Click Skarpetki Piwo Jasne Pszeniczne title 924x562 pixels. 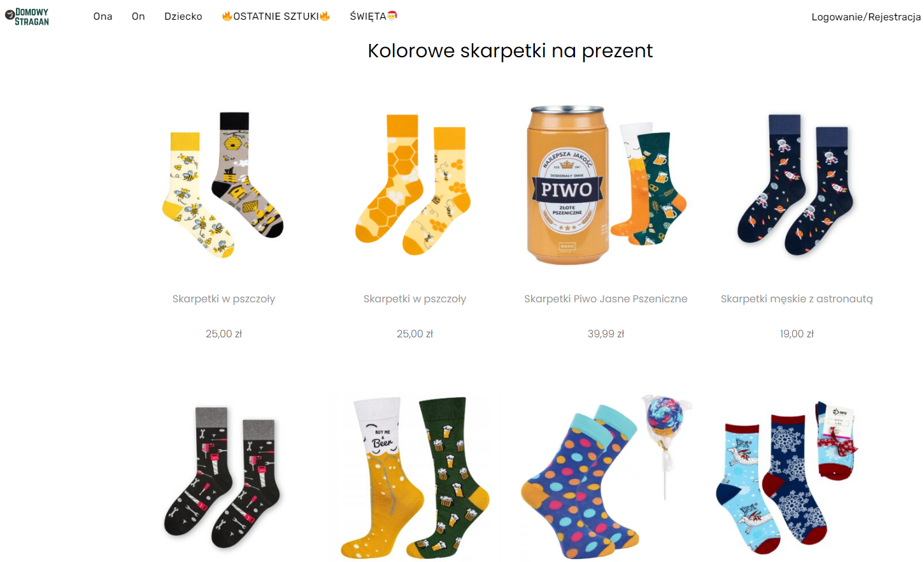606,299
